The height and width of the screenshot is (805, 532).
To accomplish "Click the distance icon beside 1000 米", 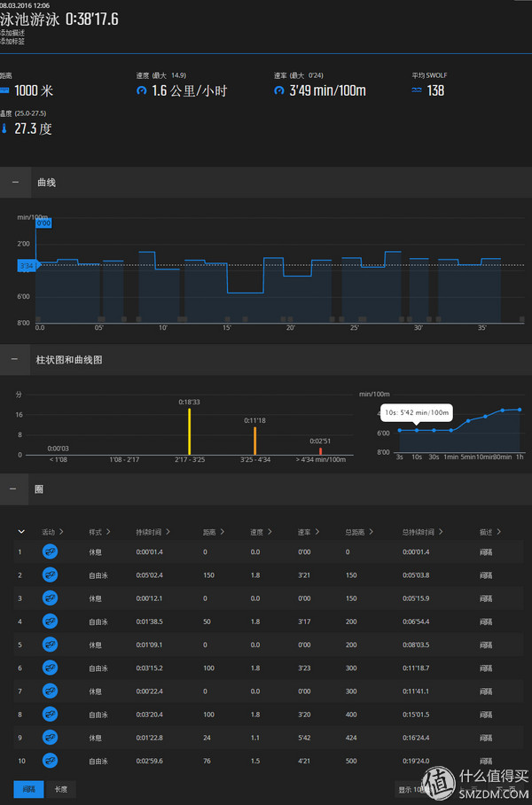I will click(x=4, y=90).
